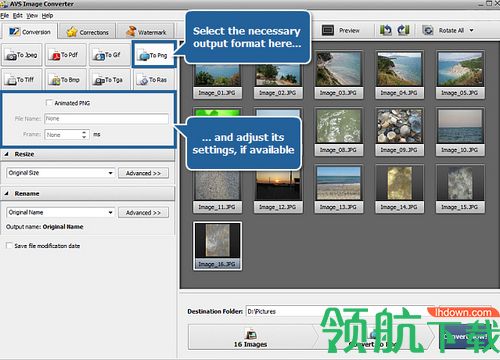Click the File Name input field
This screenshot has height=360, width=500.
point(106,119)
